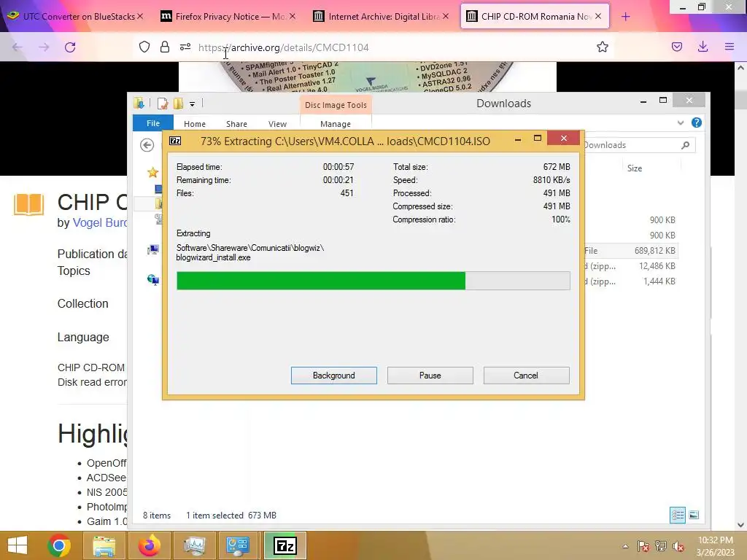Screen dimensions: 747x560
Task: Open Firefox downloads panel
Action: (703, 47)
